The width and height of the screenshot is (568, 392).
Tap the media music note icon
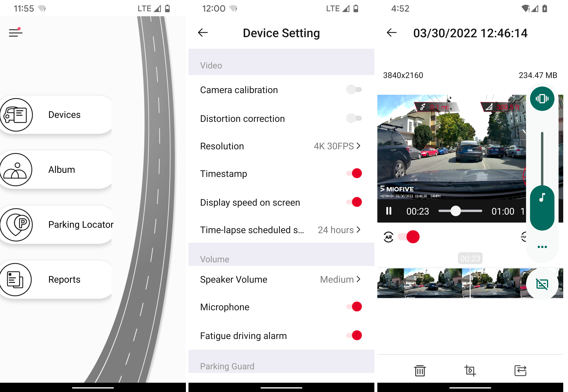pyautogui.click(x=542, y=197)
